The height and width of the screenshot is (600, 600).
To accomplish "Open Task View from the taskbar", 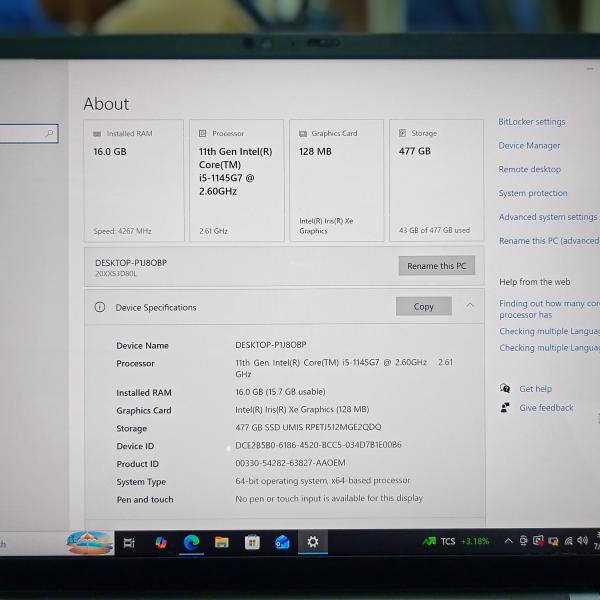I will (x=129, y=542).
